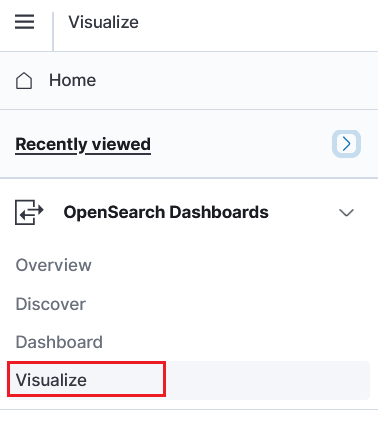Image resolution: width=387 pixels, height=429 pixels.
Task: Click the Visualize breadcrumb in the header
Action: click(103, 22)
